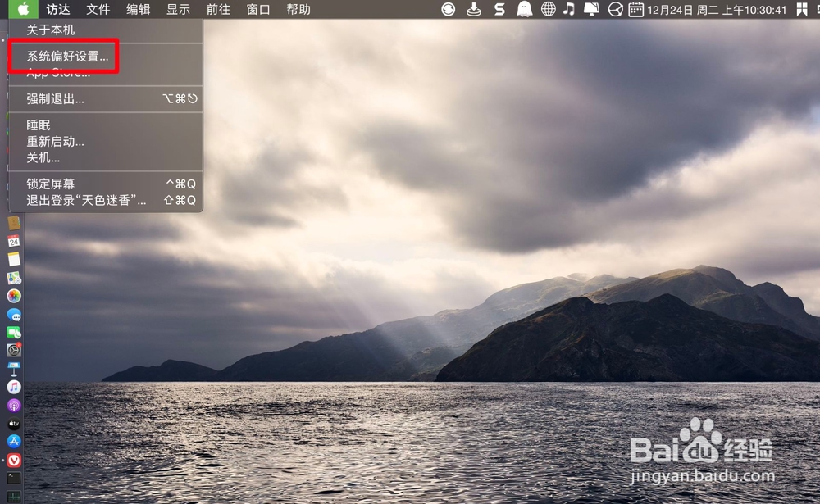
Task: Click the download arrow status icon in the menu bar
Action: click(473, 10)
